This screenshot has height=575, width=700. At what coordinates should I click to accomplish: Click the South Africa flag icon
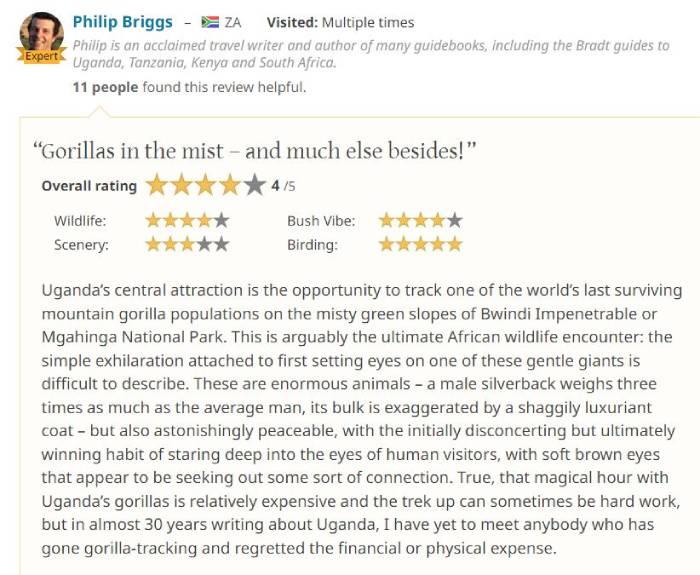(210, 22)
